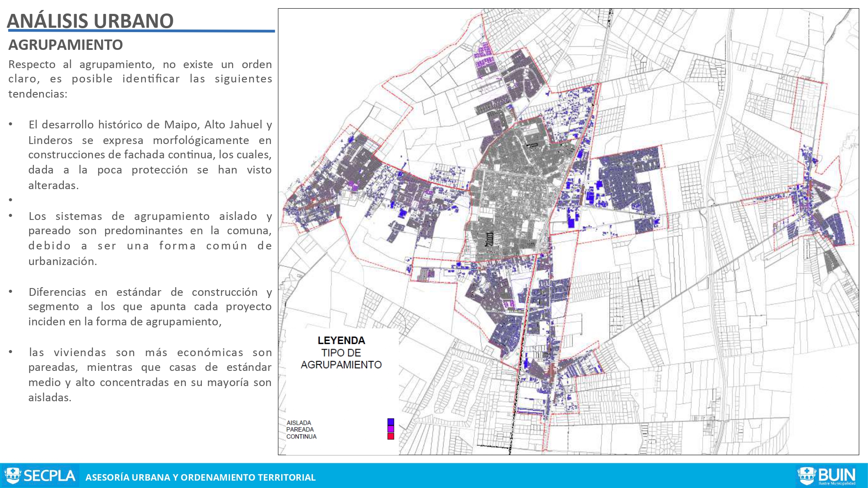Click the AISLADA legend label
The image size is (868, 488).
[x=299, y=422]
